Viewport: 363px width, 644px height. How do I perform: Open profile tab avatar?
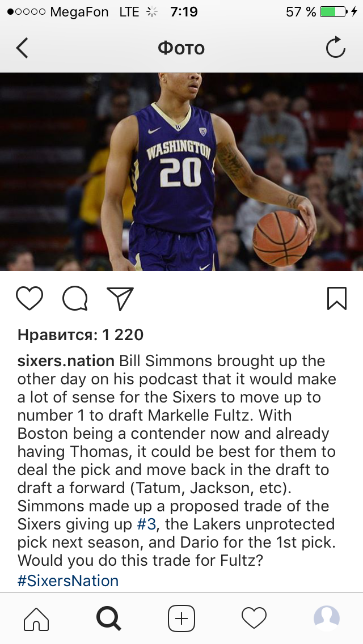pos(327,618)
